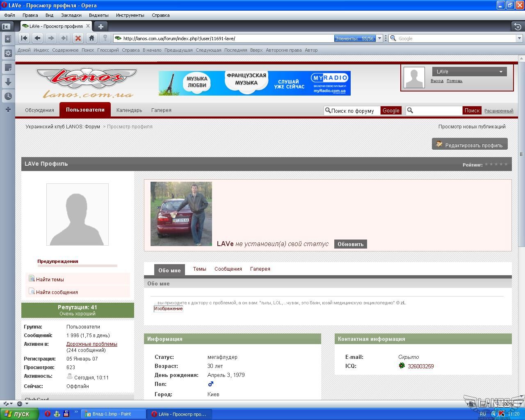525x420 pixels.
Task: Expand the LAVe user account dropdown
Action: (501, 72)
